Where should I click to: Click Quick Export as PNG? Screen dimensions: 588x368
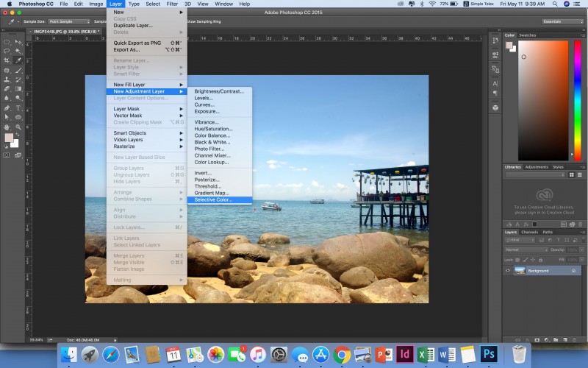click(x=139, y=43)
